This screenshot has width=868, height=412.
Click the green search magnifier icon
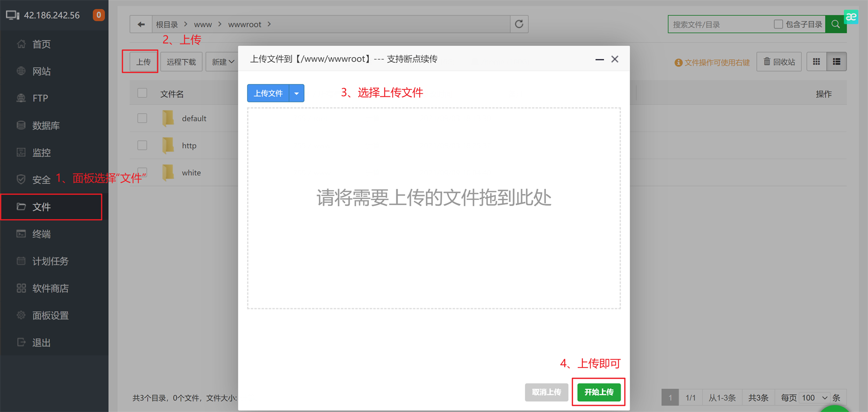[835, 24]
